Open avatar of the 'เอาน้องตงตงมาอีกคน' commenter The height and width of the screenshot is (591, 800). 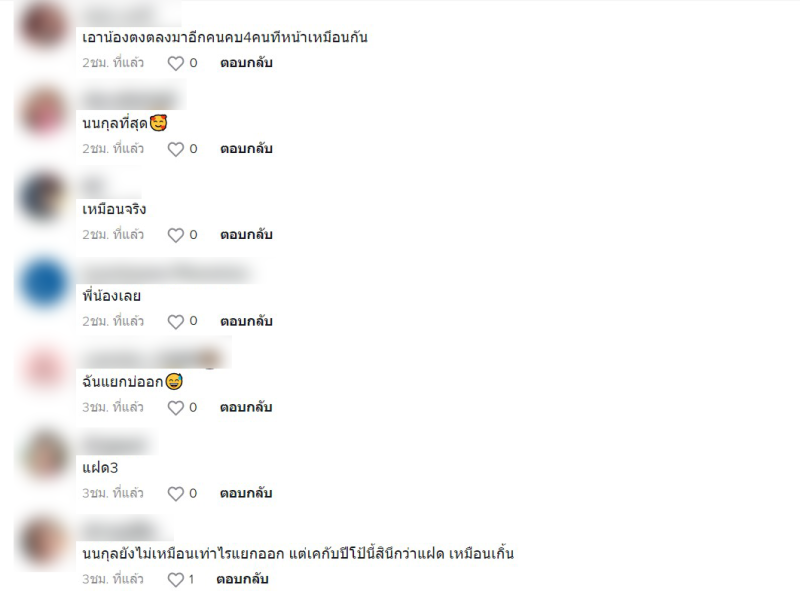44,26
